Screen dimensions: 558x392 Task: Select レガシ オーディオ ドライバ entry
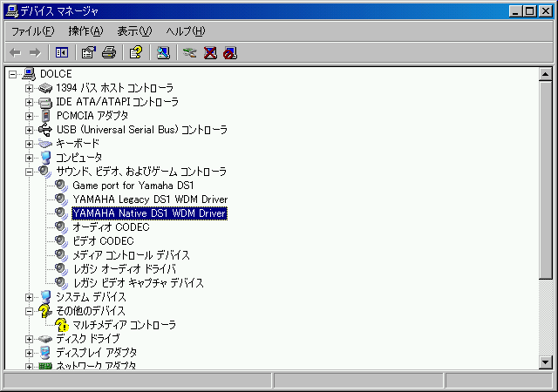point(124,269)
